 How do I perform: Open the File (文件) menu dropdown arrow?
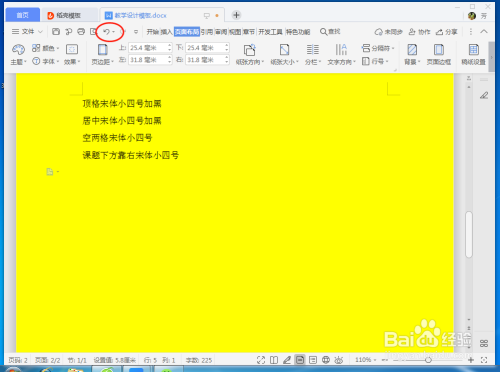tap(40, 32)
